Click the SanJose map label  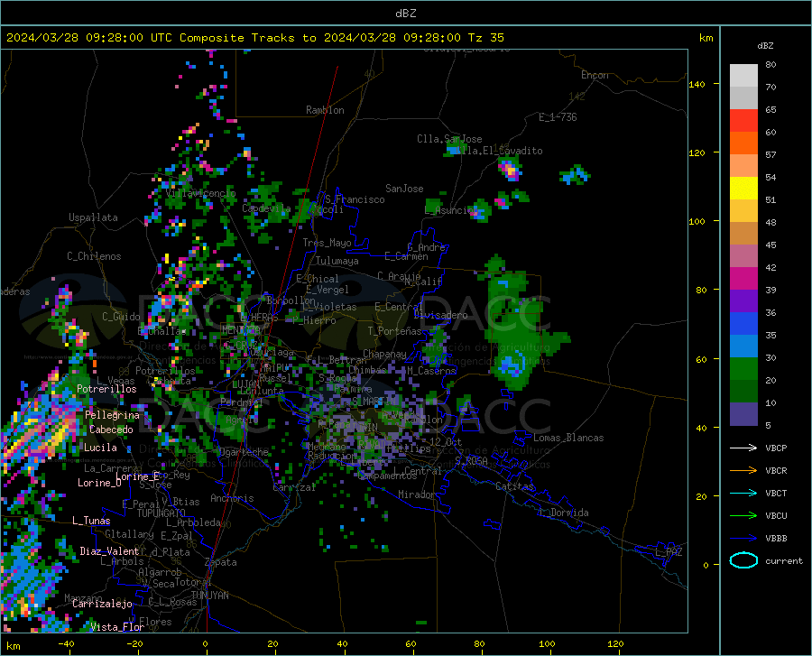click(x=404, y=189)
